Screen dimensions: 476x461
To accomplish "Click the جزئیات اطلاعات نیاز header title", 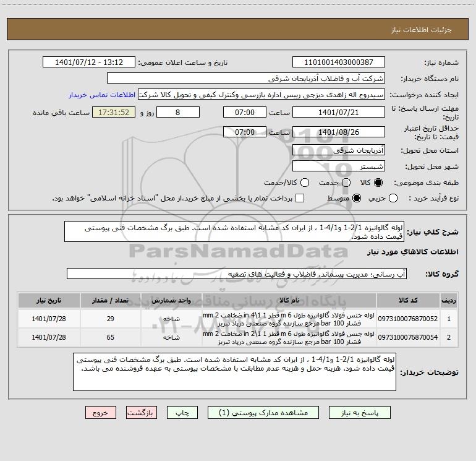I will tap(422, 30).
